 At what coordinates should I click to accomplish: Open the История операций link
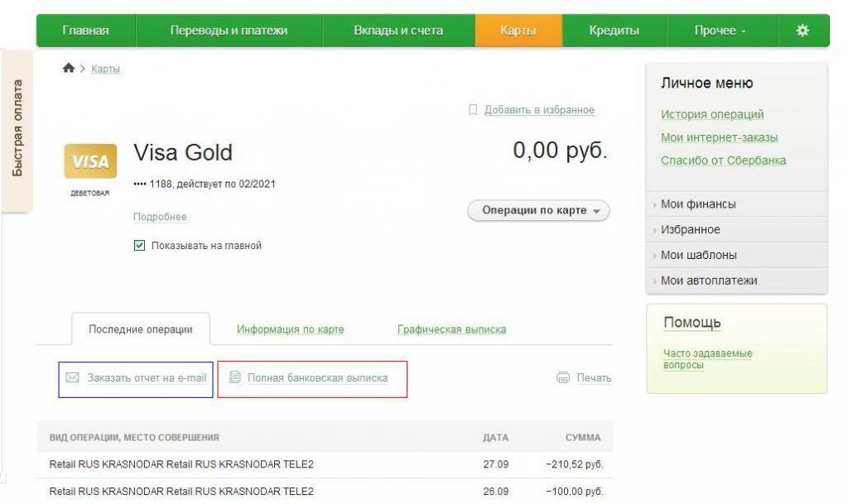(x=712, y=115)
